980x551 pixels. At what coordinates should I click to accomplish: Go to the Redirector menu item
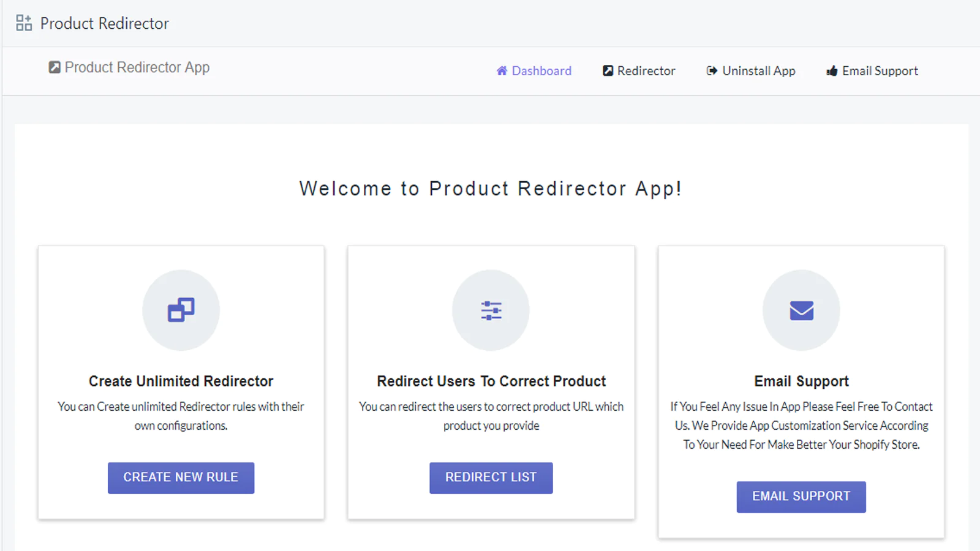point(646,71)
